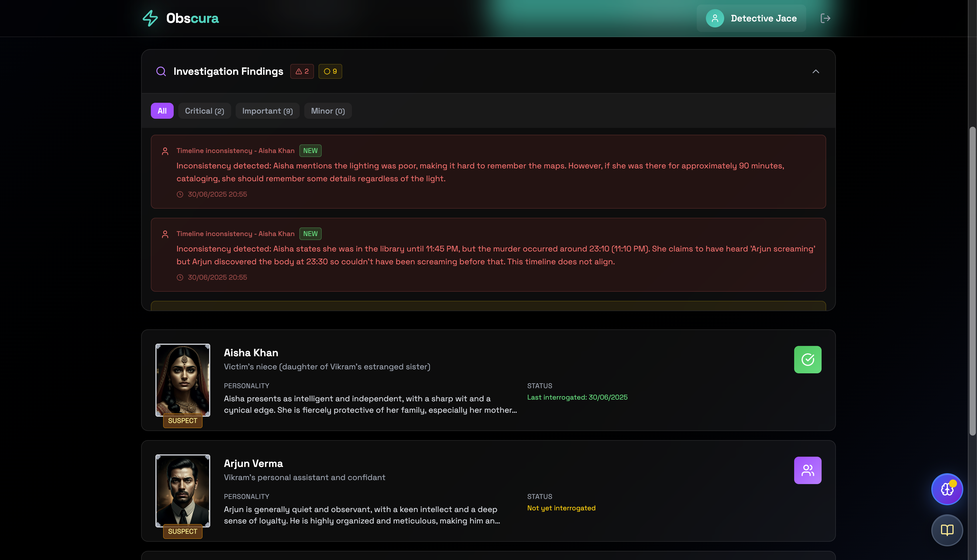Collapse the Investigation Findings panel chevron
The image size is (977, 560).
815,71
